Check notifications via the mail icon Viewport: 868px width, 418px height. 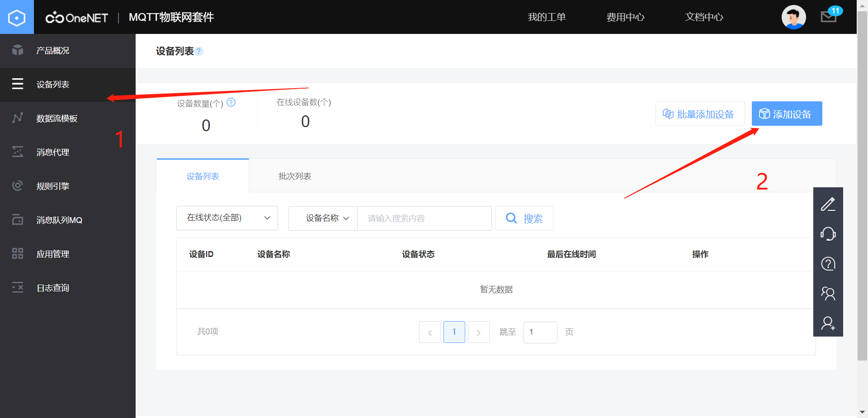pyautogui.click(x=829, y=17)
